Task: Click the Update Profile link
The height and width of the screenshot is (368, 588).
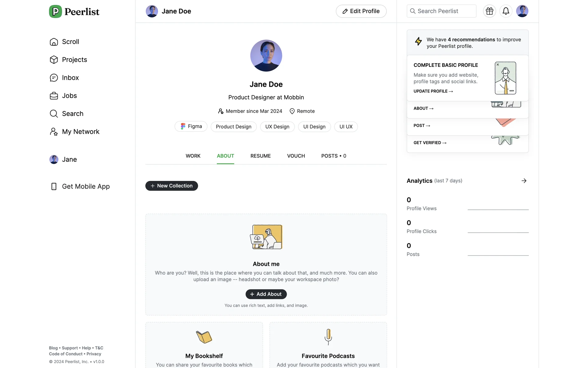Action: [x=433, y=91]
